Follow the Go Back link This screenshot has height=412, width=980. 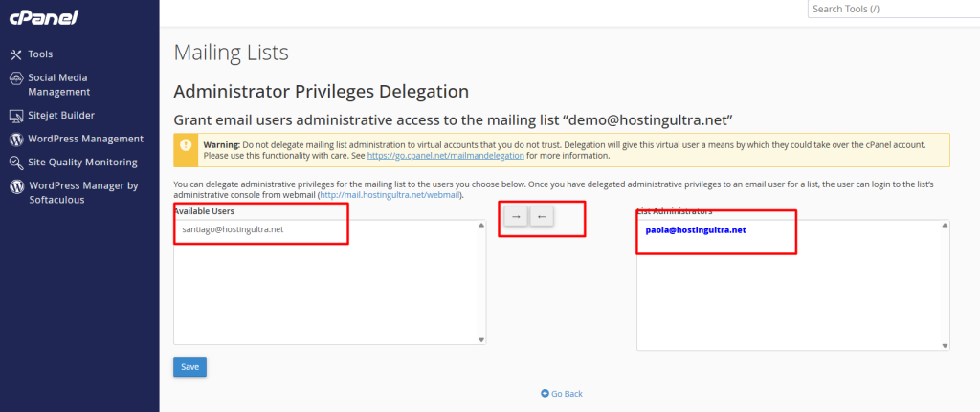[561, 394]
